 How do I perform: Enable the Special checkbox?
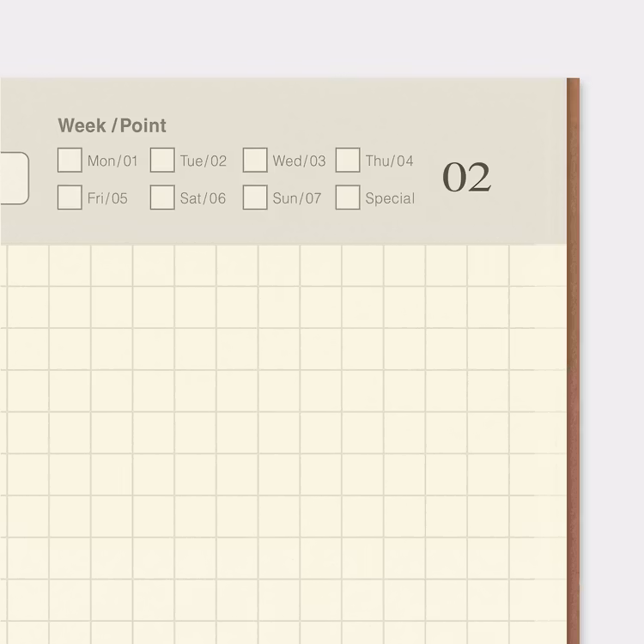[348, 197]
